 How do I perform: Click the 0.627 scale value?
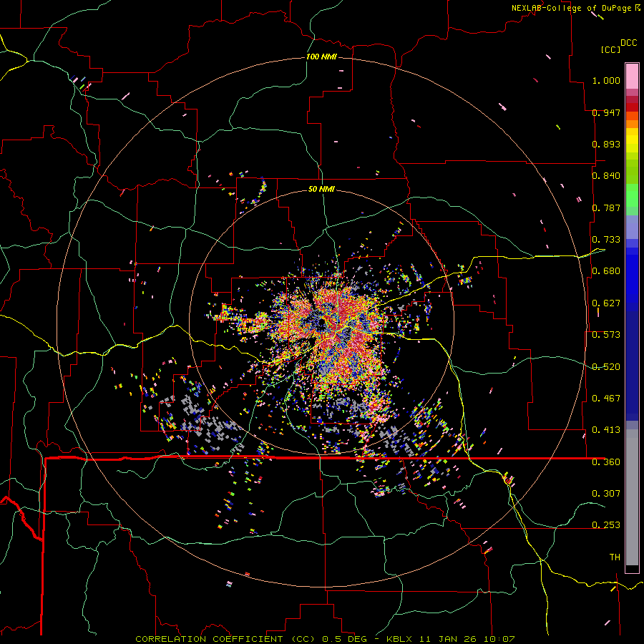click(x=606, y=303)
